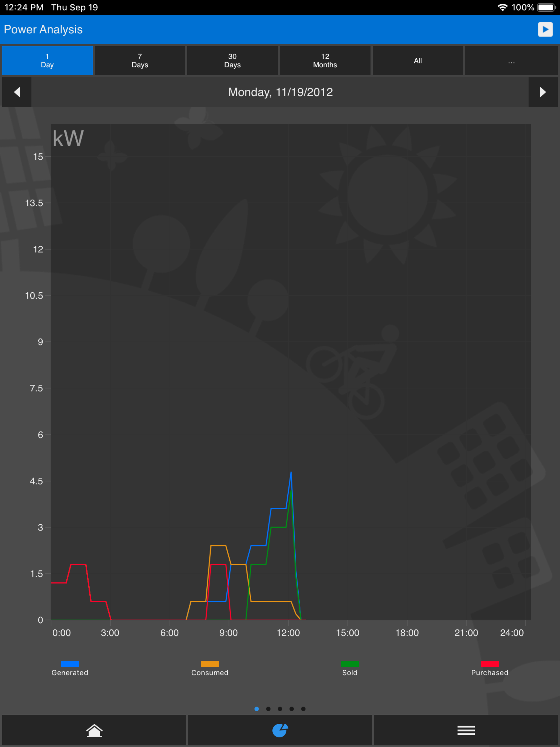This screenshot has width=560, height=747.
Task: Jump to the second page indicator dot
Action: coord(268,709)
